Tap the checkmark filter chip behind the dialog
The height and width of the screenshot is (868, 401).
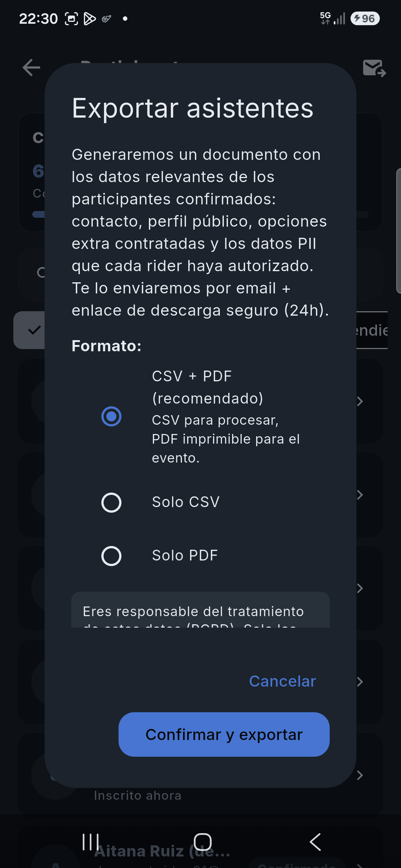pos(29,330)
